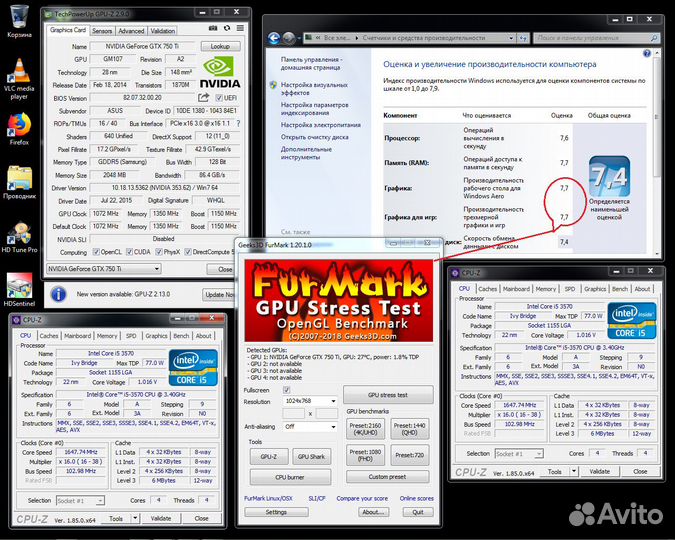
Task: Open Online scores link in FurMark
Action: (416, 499)
